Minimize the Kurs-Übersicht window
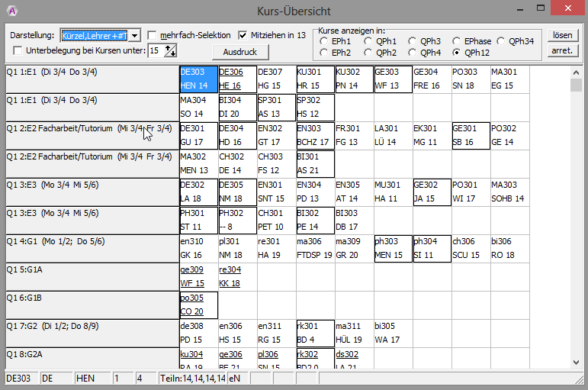Screen dimensions: 588x390 (x=520, y=9)
